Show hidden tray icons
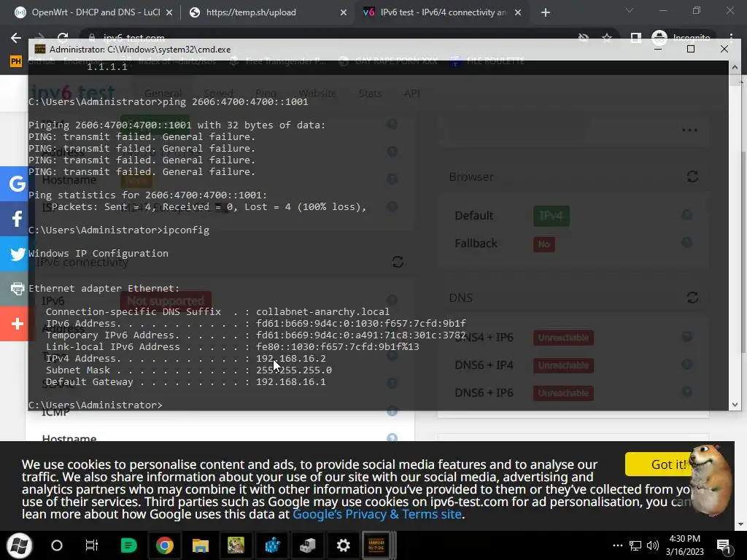This screenshot has width=747, height=560. (617, 545)
